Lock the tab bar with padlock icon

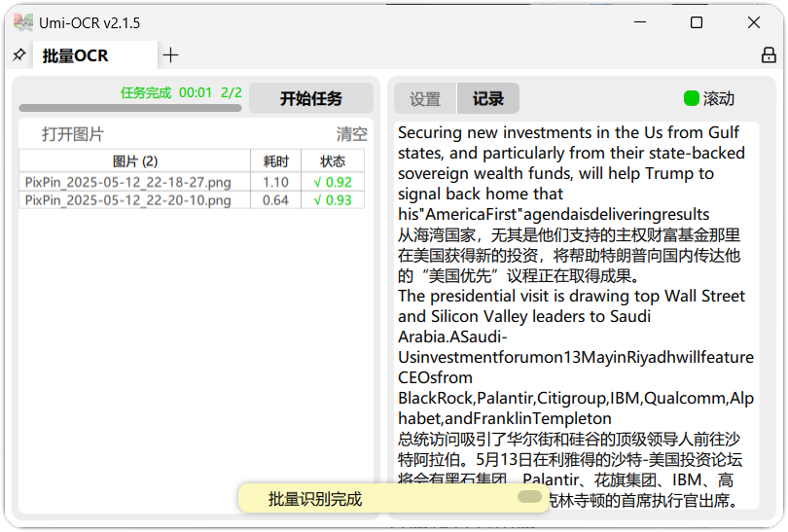[x=768, y=54]
